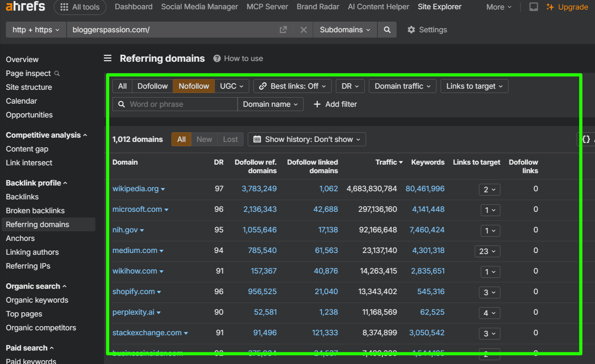Switch to the Lost domains tab

coord(230,139)
